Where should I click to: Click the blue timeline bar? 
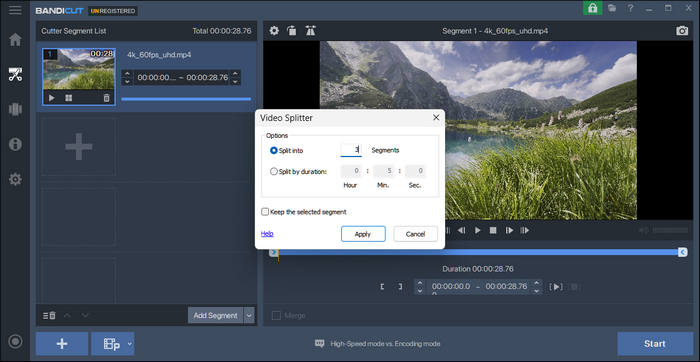click(478, 253)
